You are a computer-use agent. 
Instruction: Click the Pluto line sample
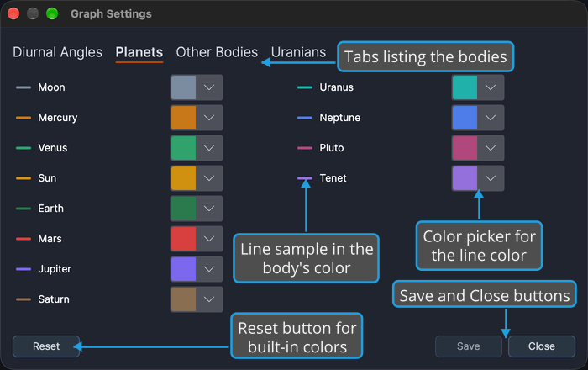304,148
